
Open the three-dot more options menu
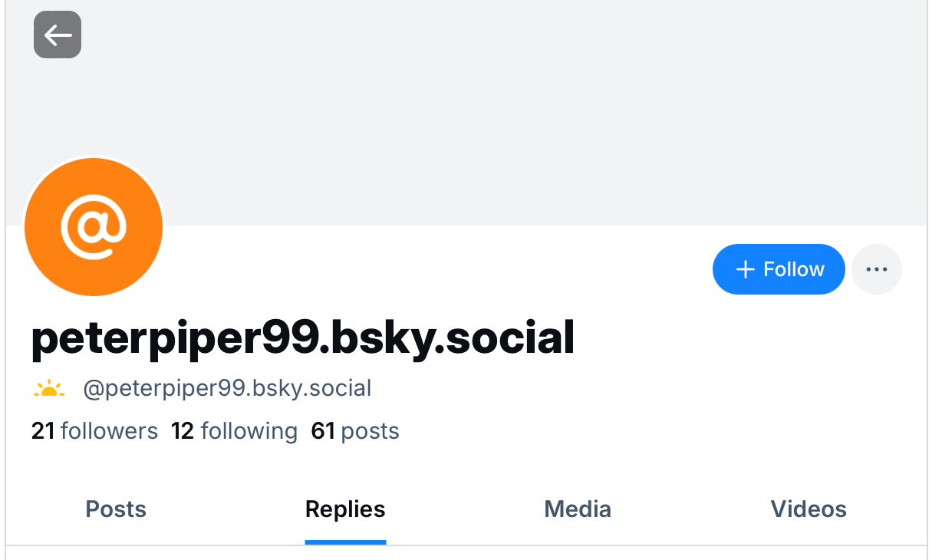pos(877,269)
